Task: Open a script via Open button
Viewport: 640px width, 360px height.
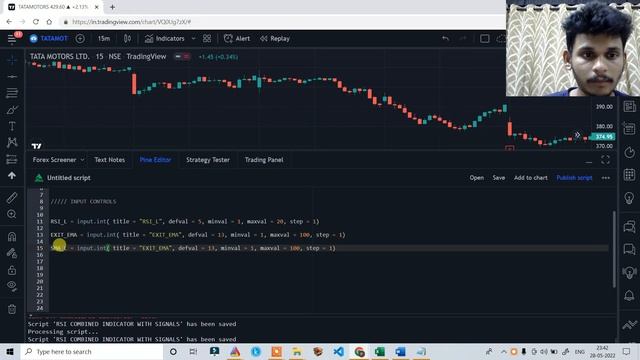Action: click(476, 178)
